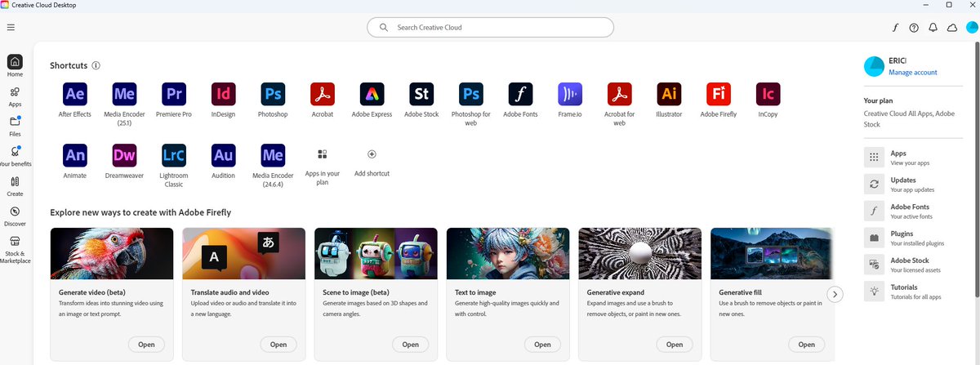This screenshot has height=365, width=980.
Task: Launch Lightroom Classic
Action: (174, 154)
